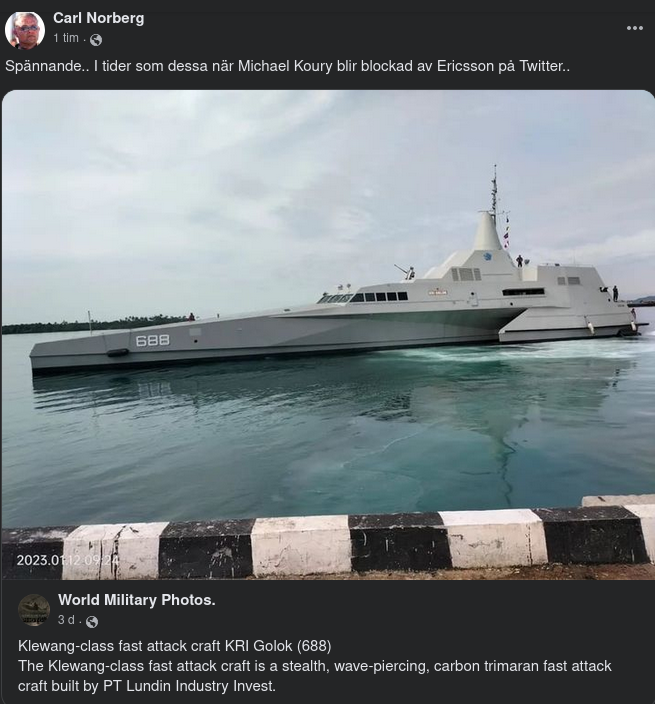Click the Spännande post caption text
The image size is (655, 704).
click(x=287, y=66)
